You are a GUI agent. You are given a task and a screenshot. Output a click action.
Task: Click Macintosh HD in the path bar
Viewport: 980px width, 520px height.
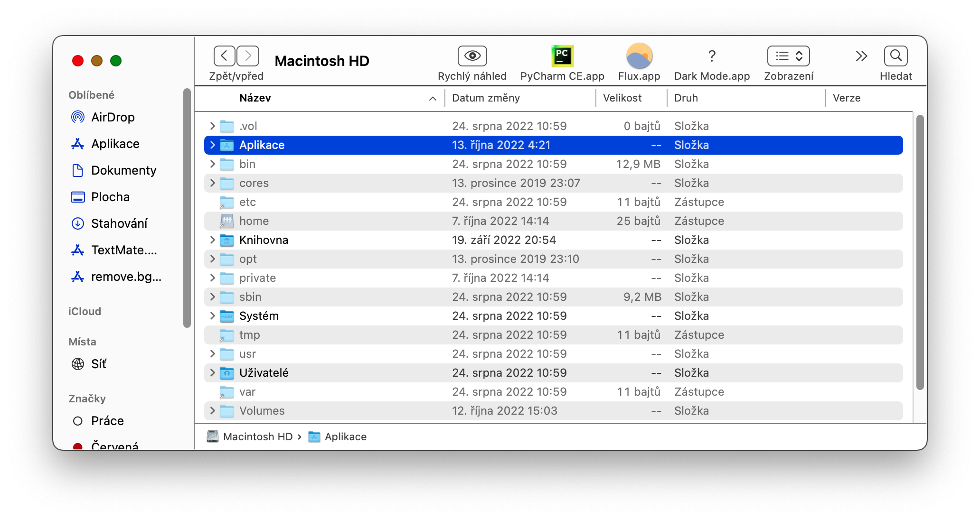click(257, 436)
